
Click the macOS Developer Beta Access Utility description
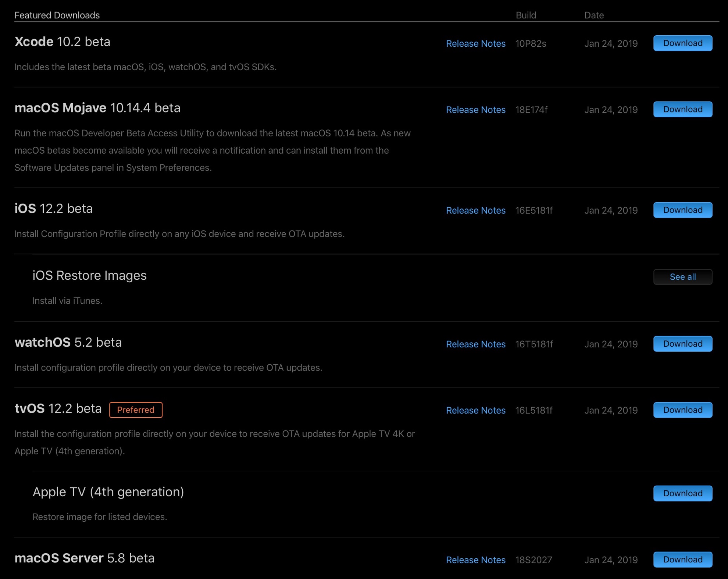213,150
